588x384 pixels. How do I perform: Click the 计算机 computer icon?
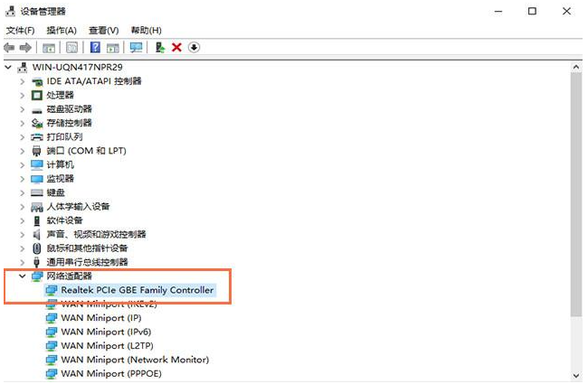37,164
